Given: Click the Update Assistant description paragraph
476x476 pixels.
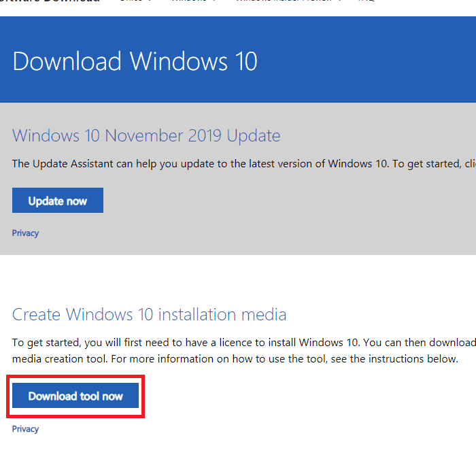Looking at the screenshot, I should point(244,164).
